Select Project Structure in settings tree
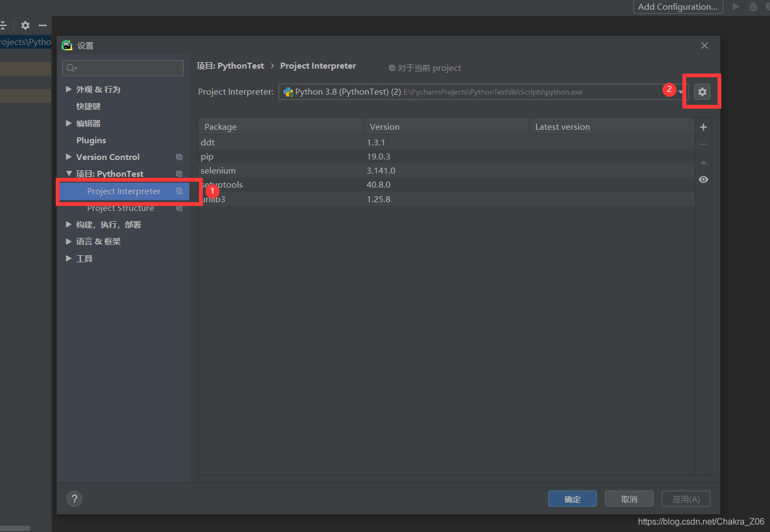770x532 pixels. click(x=121, y=208)
